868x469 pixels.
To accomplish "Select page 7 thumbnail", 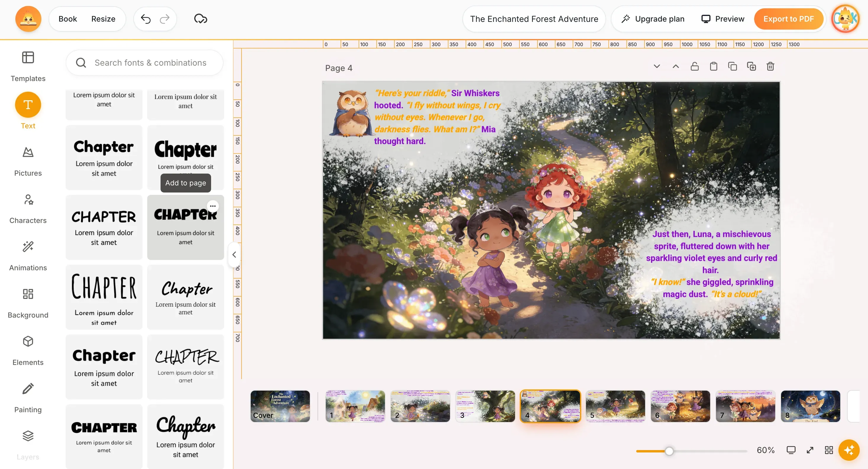I will (x=745, y=406).
